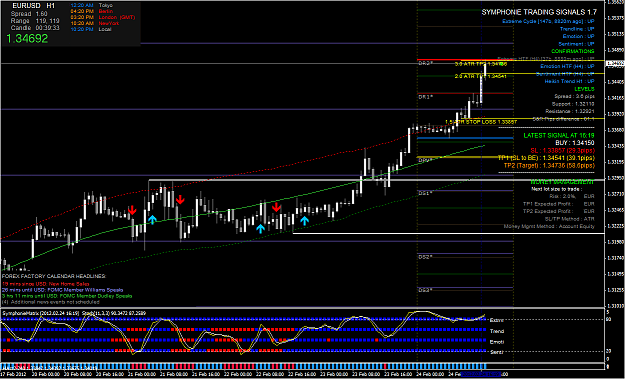Click the red New Home Sales headline
Image resolution: width=625 pixels, height=379 pixels.
45,284
